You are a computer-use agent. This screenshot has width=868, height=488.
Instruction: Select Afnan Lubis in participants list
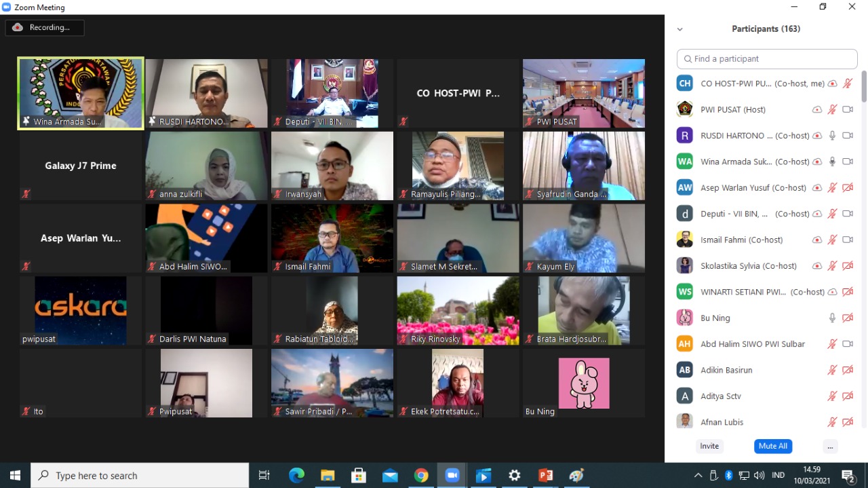point(722,422)
